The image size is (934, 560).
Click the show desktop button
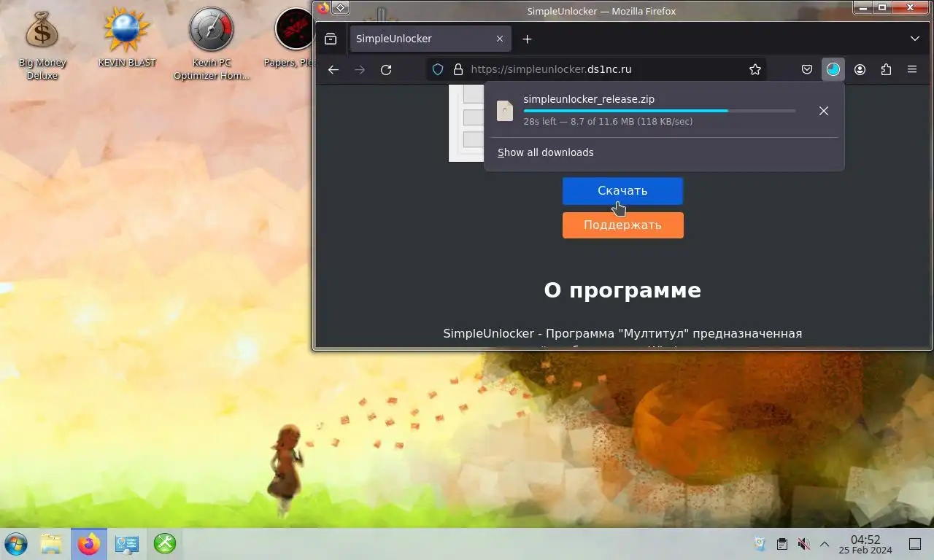pyautogui.click(x=915, y=544)
